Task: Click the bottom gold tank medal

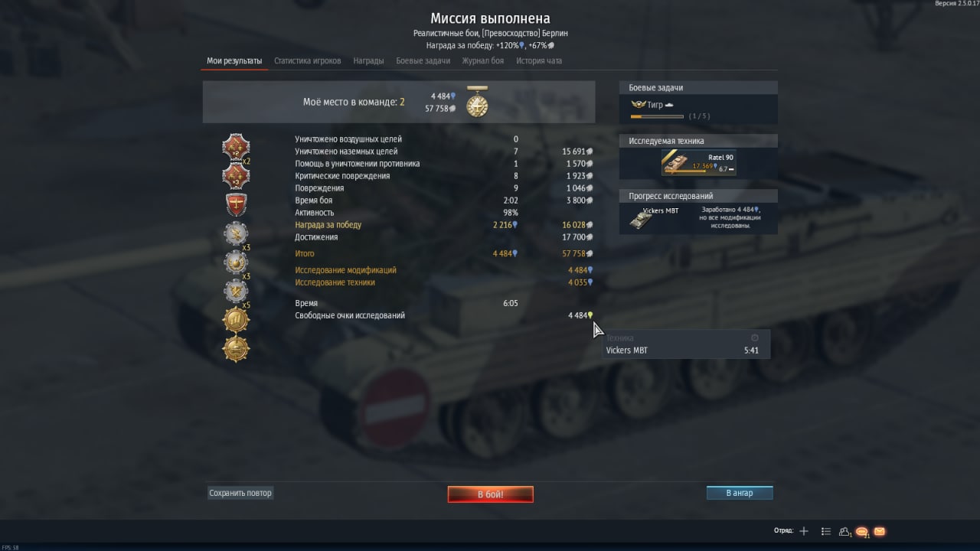Action: point(236,349)
